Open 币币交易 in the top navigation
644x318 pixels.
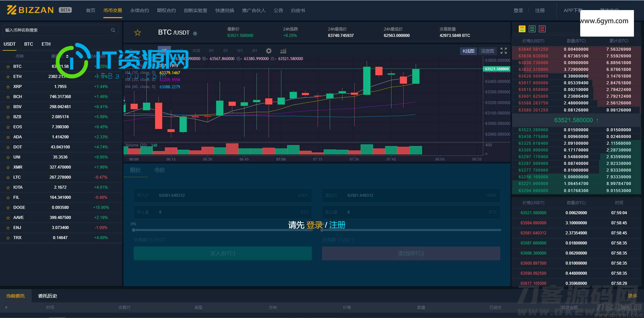(x=113, y=10)
